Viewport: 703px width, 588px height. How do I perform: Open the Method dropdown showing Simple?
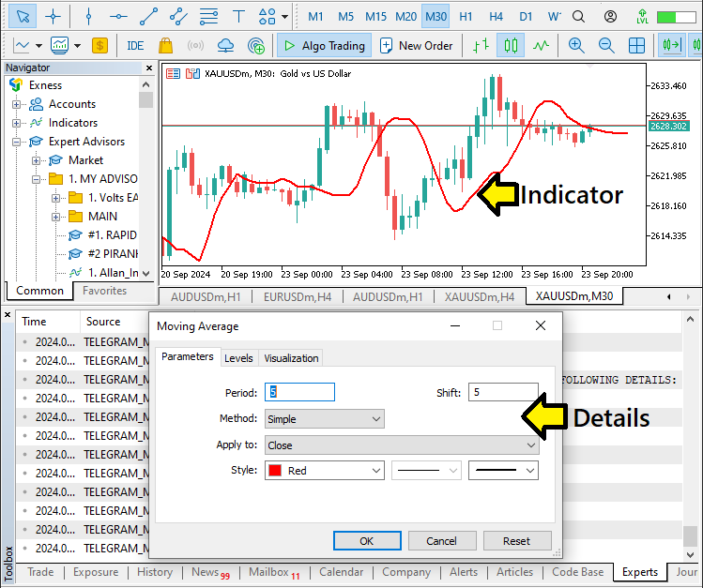pyautogui.click(x=324, y=419)
